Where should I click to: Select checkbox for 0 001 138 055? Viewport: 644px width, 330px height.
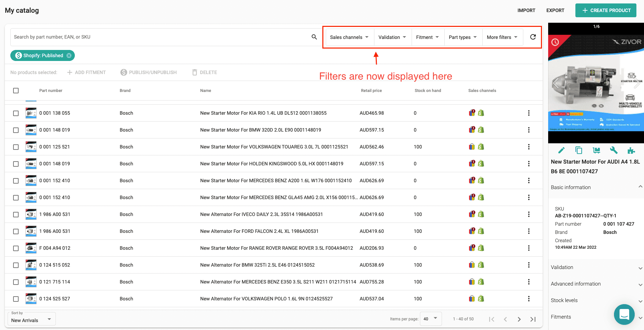[16, 113]
